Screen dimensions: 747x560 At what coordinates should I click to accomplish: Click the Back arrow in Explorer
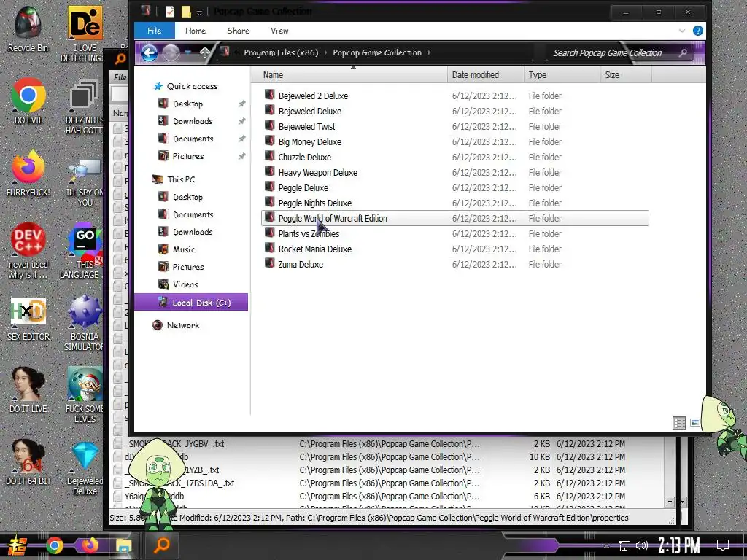click(x=149, y=52)
